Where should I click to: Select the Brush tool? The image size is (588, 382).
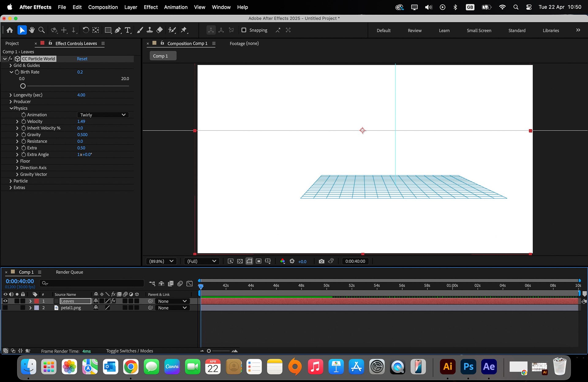click(x=140, y=30)
